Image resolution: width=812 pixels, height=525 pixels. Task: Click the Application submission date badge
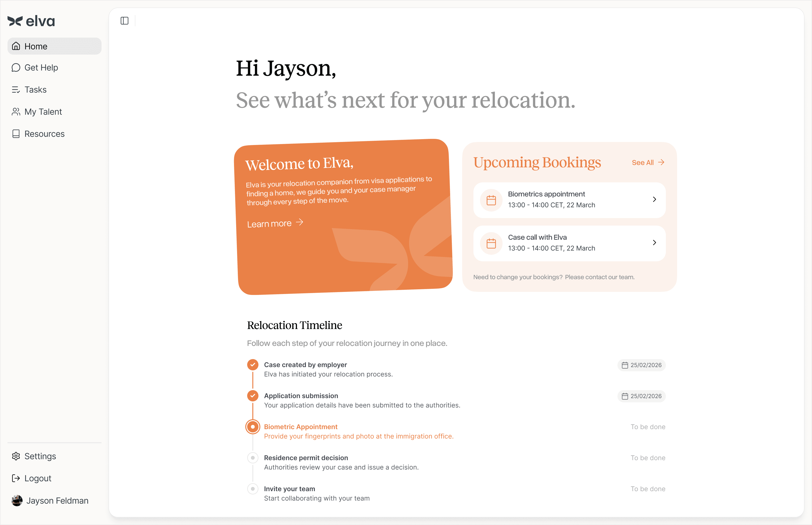click(x=641, y=396)
